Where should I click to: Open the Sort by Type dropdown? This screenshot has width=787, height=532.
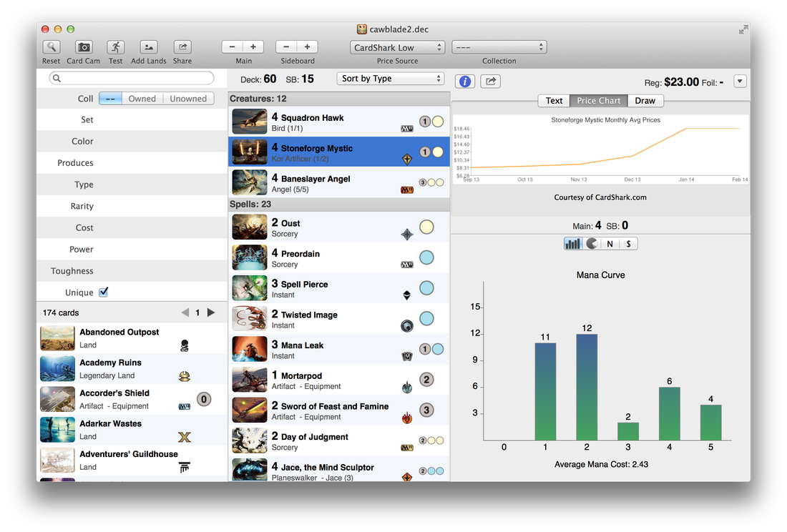(390, 77)
